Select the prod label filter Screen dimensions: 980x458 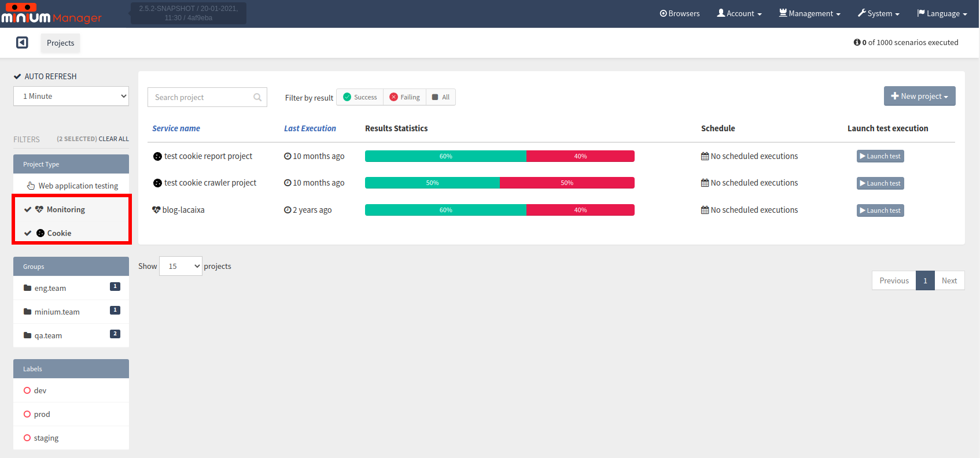71,414
